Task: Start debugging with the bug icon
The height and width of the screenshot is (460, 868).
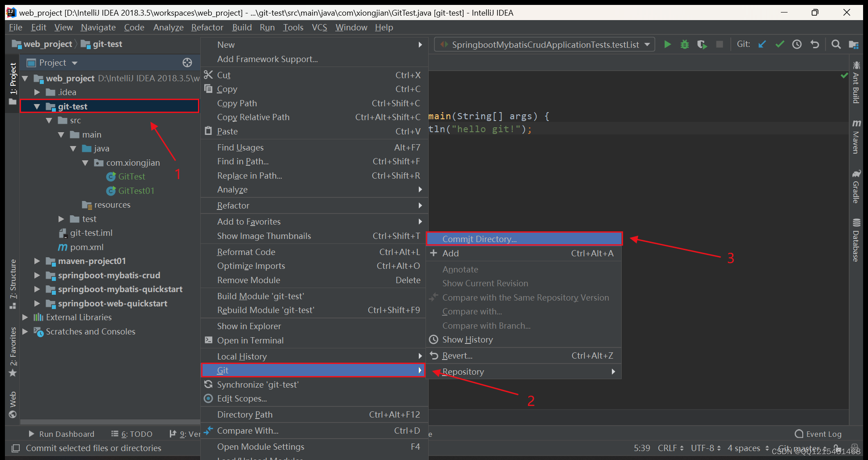Action: (684, 44)
